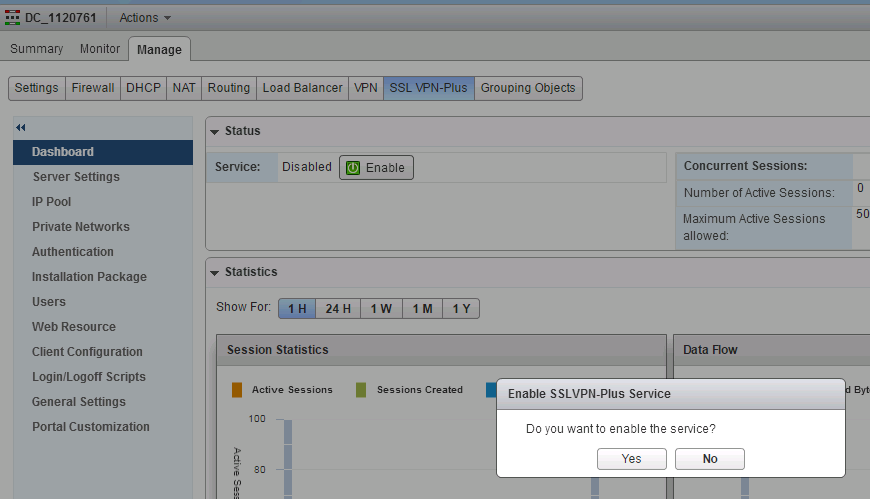The image size is (870, 499).
Task: Collapse the Statistics section triangle
Action: pos(214,273)
